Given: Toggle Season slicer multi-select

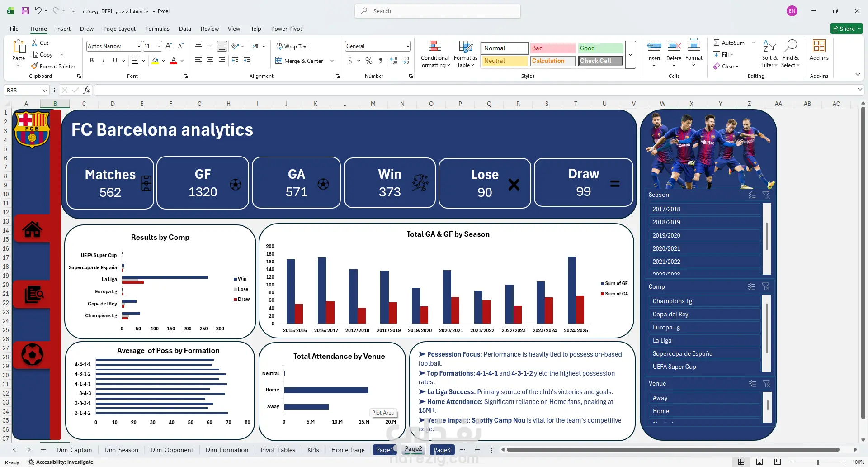Looking at the screenshot, I should pos(752,195).
